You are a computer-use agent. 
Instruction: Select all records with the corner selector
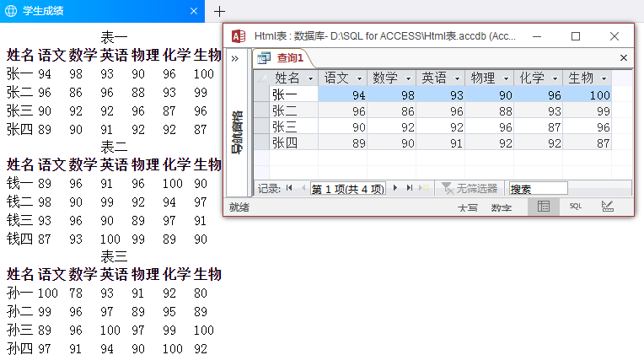coord(261,78)
